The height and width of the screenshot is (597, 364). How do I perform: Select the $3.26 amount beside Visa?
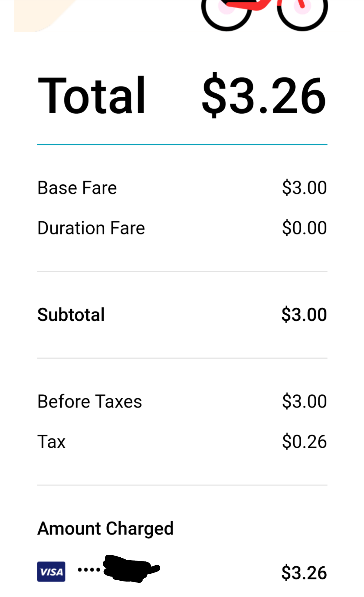pyautogui.click(x=304, y=573)
